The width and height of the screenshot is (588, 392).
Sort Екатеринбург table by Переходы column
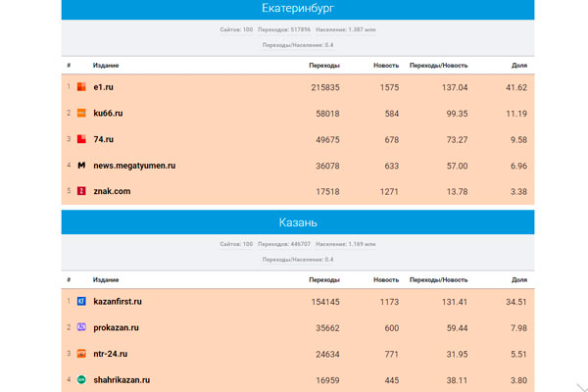[x=323, y=65]
